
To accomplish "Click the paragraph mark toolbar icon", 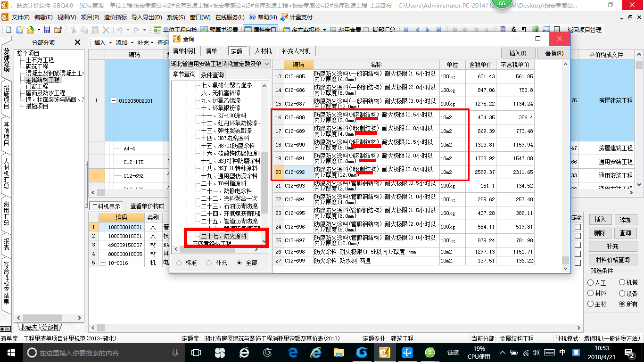I will tap(524, 29).
